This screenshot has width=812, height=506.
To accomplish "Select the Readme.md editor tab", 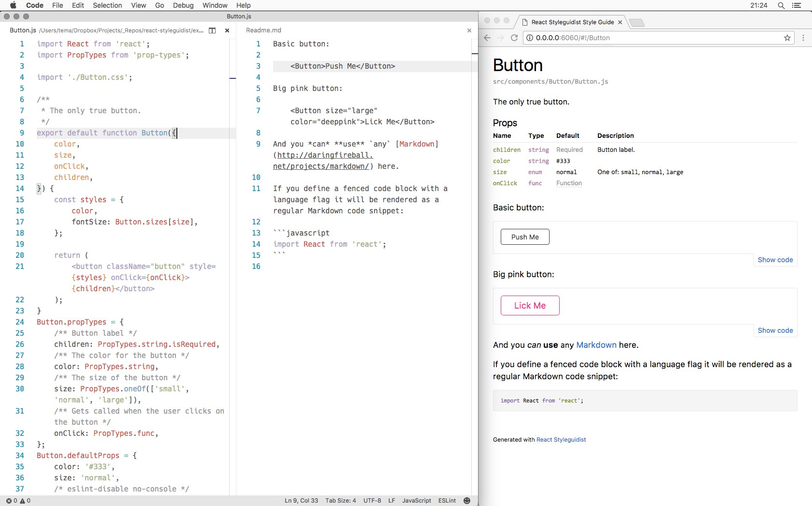I will [263, 30].
